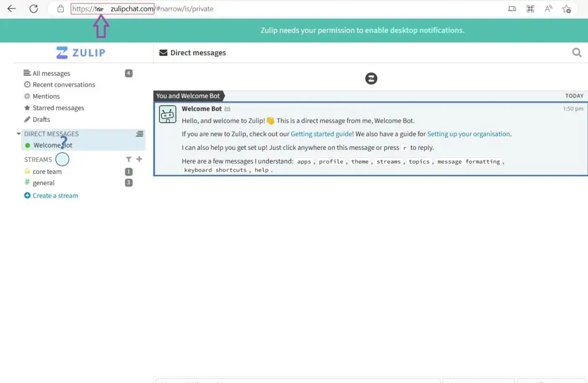The width and height of the screenshot is (588, 383).
Task: Open search with magnifier icon
Action: pos(577,52)
